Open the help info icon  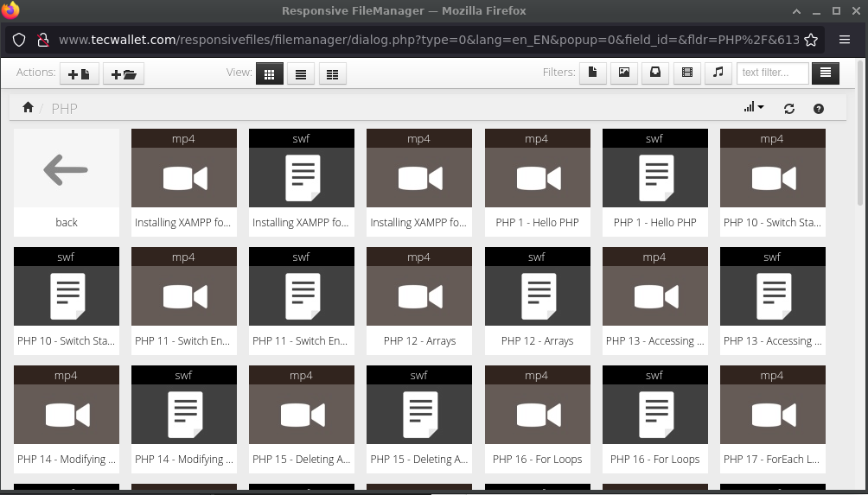(818, 109)
